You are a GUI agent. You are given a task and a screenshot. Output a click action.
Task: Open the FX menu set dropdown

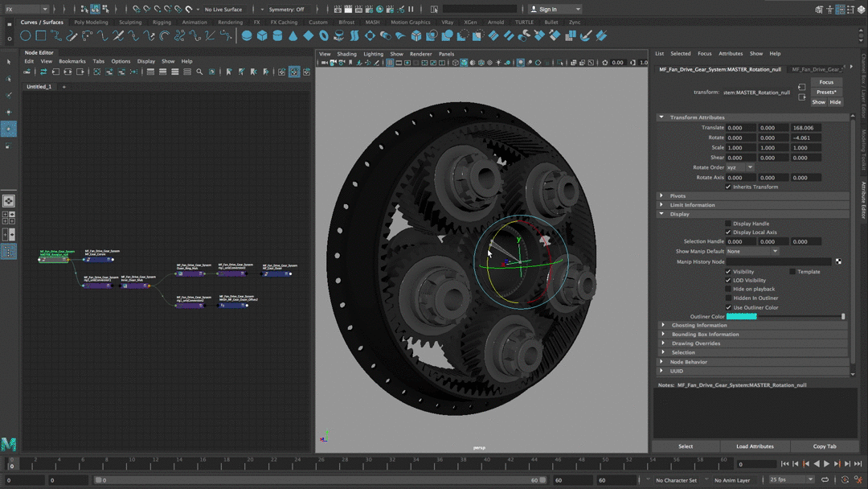(26, 9)
